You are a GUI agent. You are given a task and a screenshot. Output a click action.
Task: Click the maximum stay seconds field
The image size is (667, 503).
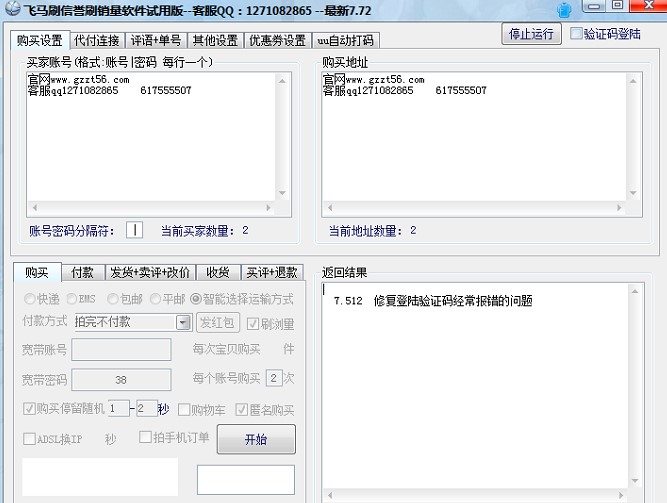147,409
